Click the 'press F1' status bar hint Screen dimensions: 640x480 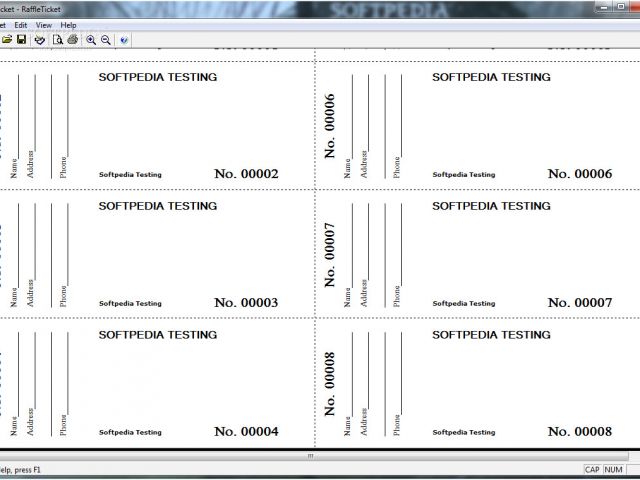[x=28, y=470]
